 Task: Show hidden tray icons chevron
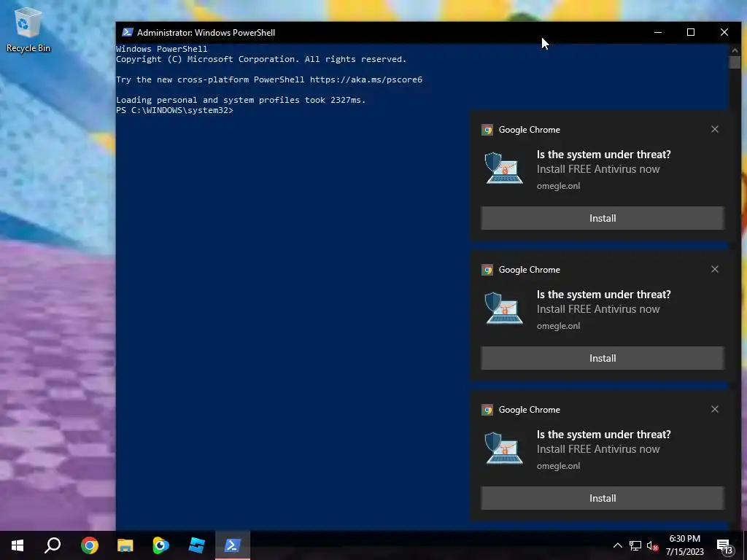coord(617,545)
